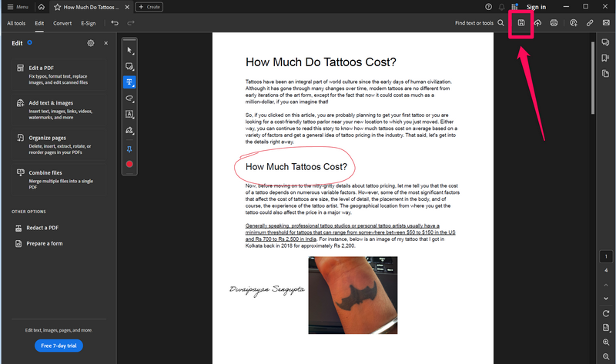This screenshot has width=616, height=364.
Task: Click the Print file icon
Action: click(x=554, y=23)
